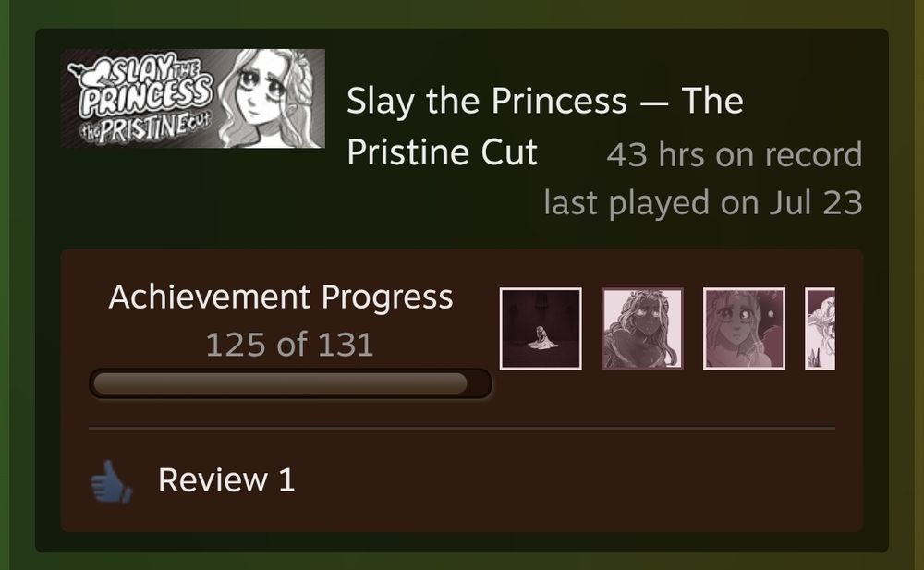Click the achievement progress bar
The width and height of the screenshot is (924, 570).
(290, 382)
